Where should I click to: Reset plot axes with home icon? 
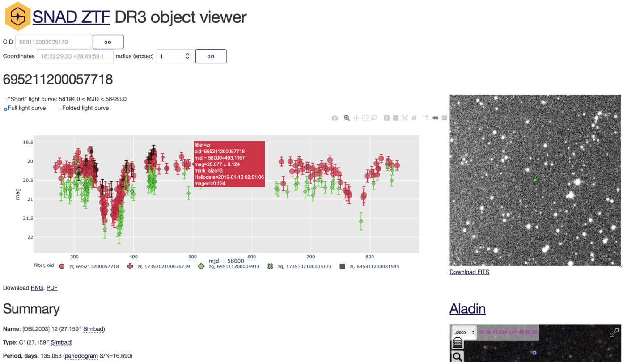click(414, 118)
